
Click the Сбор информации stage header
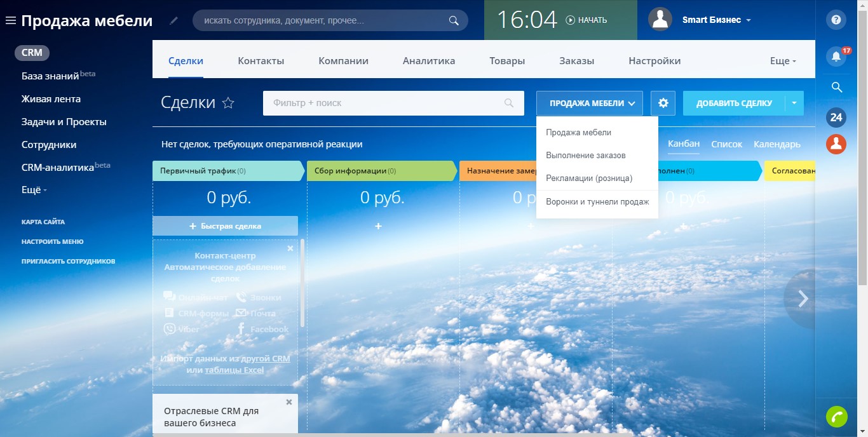tap(383, 171)
